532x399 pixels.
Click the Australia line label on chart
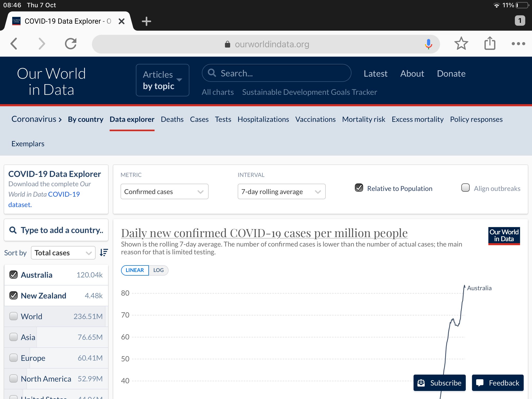[x=479, y=288]
